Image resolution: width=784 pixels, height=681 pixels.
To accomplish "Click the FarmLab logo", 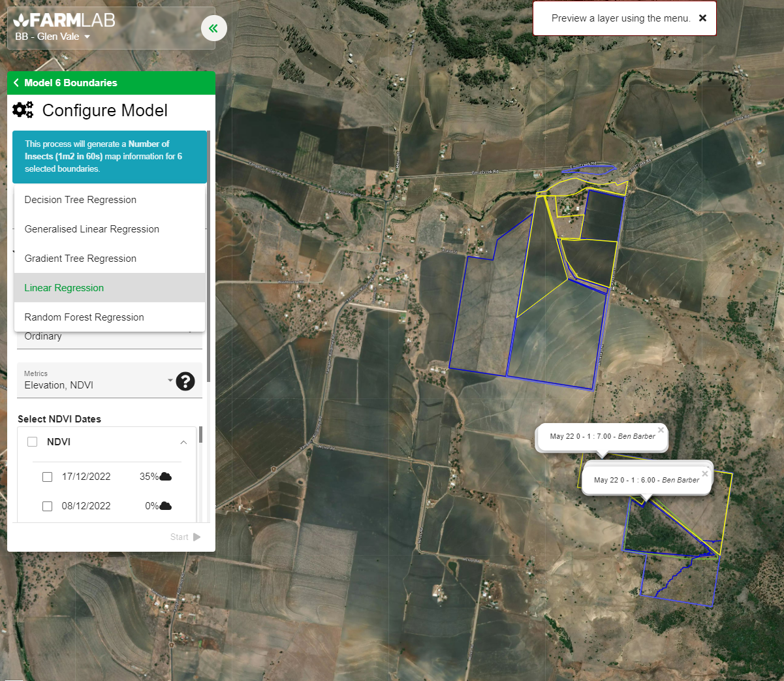I will pos(64,20).
